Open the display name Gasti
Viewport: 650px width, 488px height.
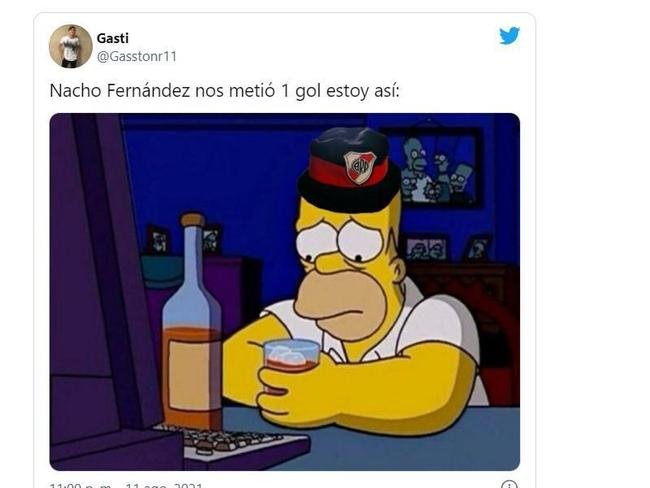(x=112, y=38)
